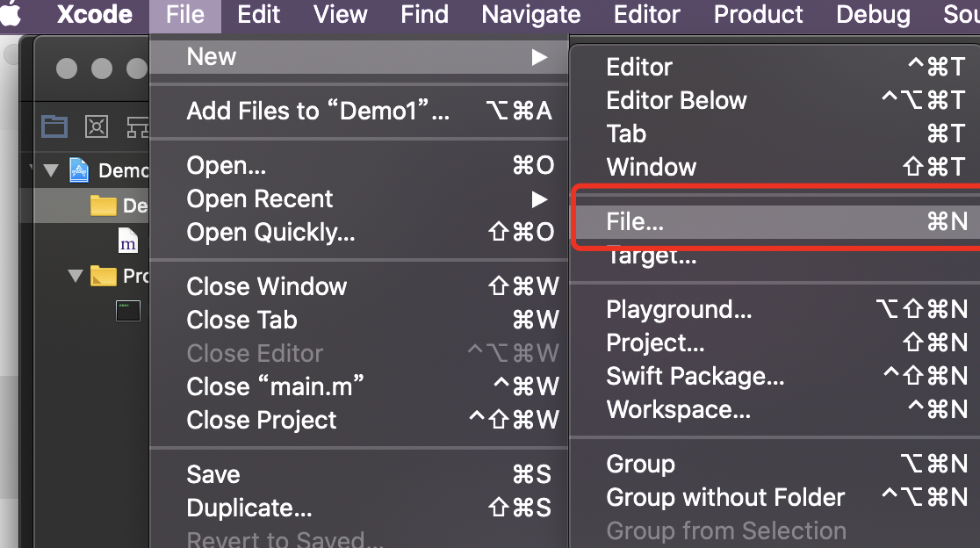Choose Open Quickly…
Screen dimensions: 980x548
click(359, 233)
